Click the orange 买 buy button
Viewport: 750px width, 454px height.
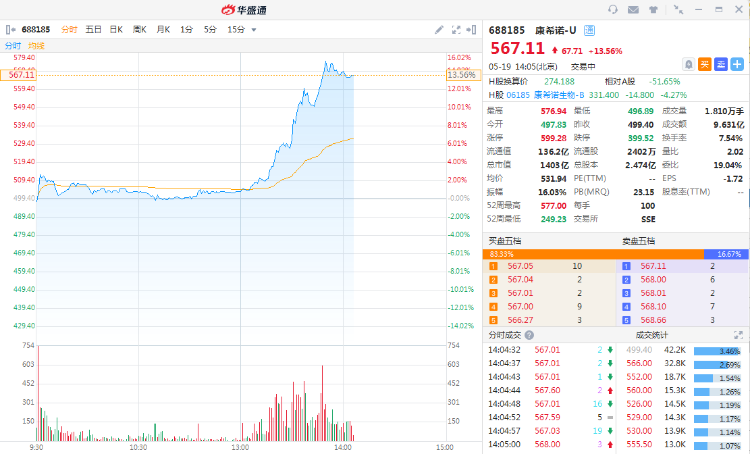tap(705, 64)
